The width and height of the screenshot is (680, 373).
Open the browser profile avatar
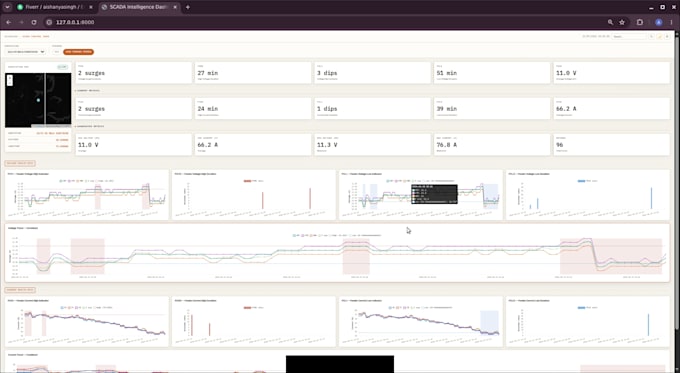659,22
